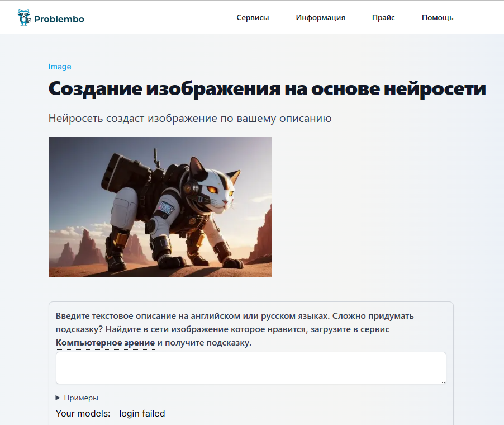Expand the Примеры disclosure triangle
Screen dimensions: 504x425
[x=58, y=398]
